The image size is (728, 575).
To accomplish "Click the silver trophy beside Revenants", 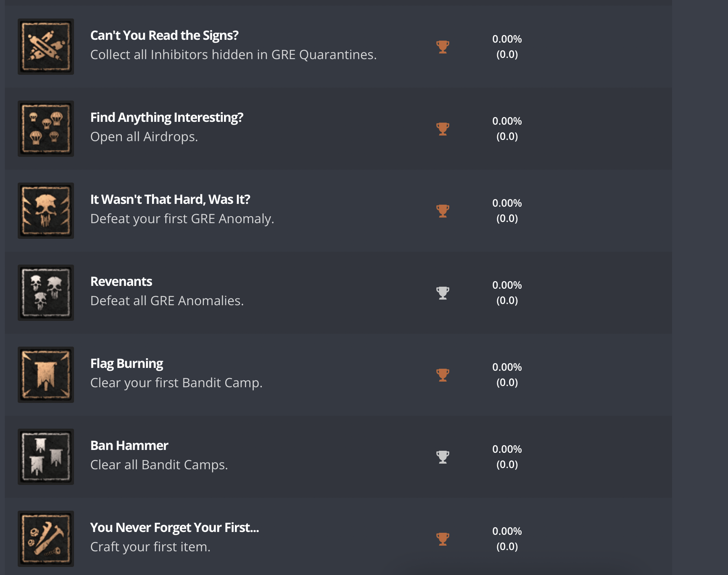I will [x=443, y=293].
